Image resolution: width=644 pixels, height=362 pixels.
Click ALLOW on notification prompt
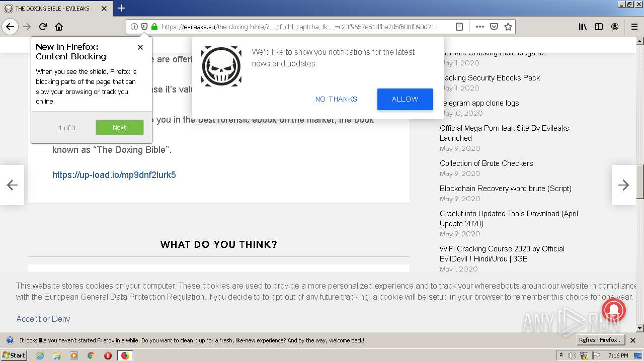(x=405, y=99)
